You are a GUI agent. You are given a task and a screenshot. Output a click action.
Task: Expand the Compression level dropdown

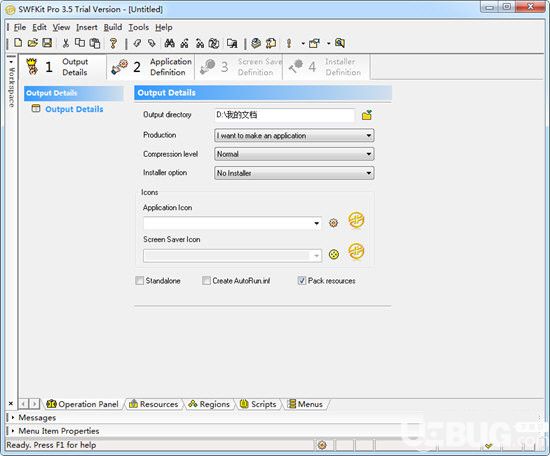click(294, 154)
